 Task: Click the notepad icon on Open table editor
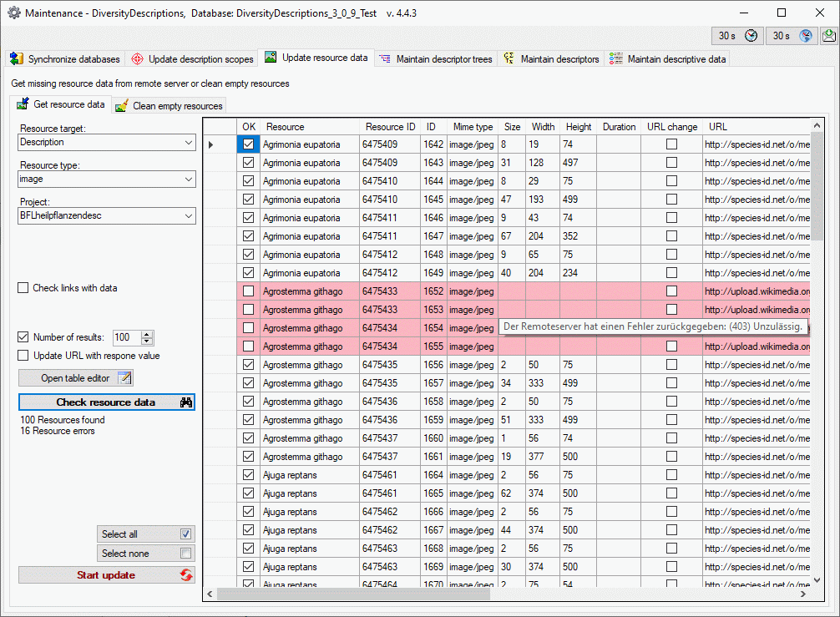(124, 378)
